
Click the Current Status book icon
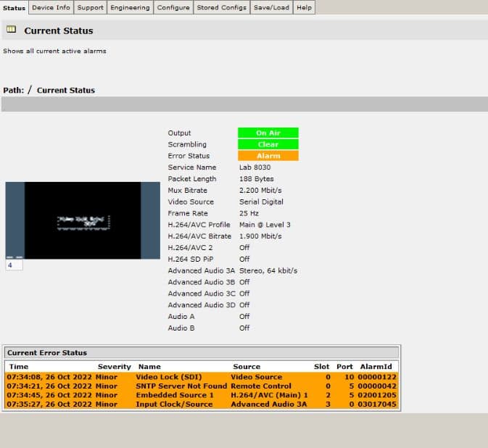[11, 30]
